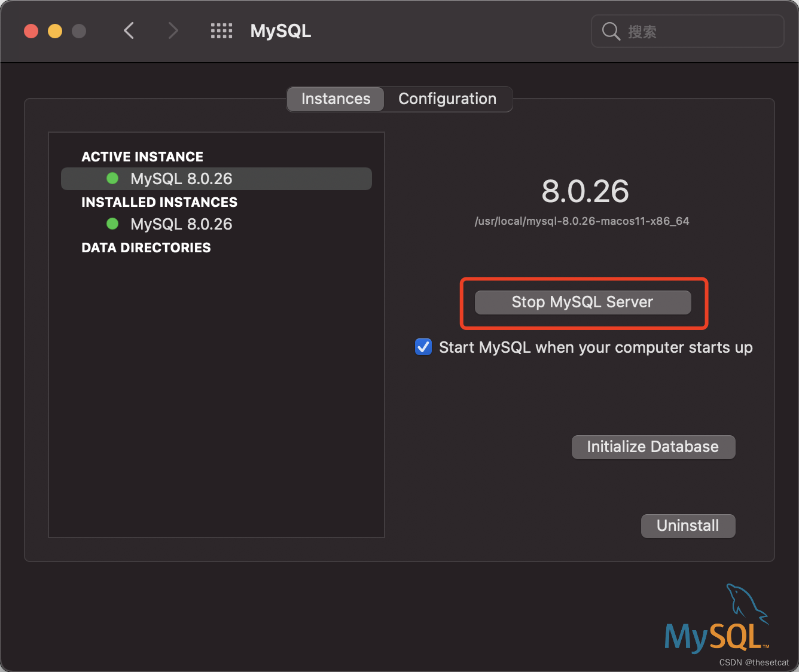Click the red close traffic light
Viewport: 799px width, 672px height.
coord(31,30)
